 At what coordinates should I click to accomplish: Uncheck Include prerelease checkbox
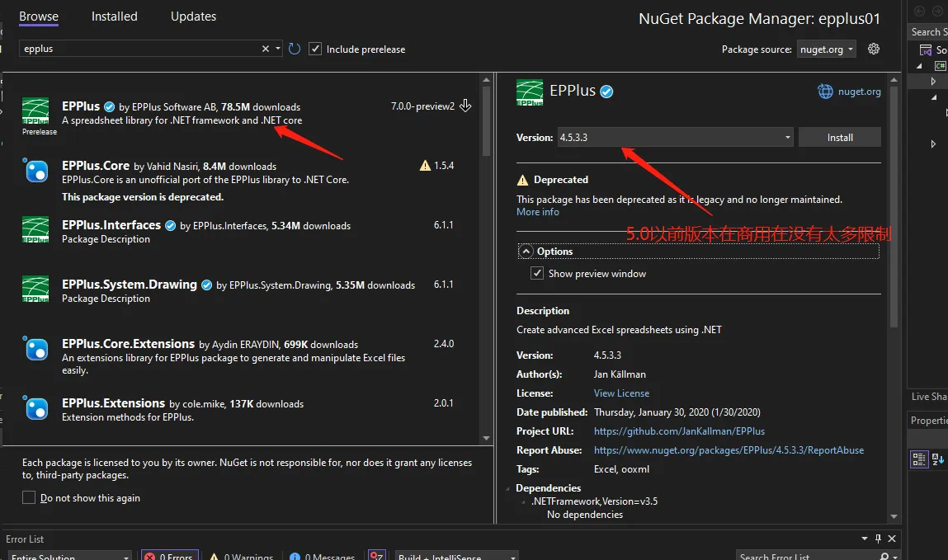pyautogui.click(x=315, y=49)
